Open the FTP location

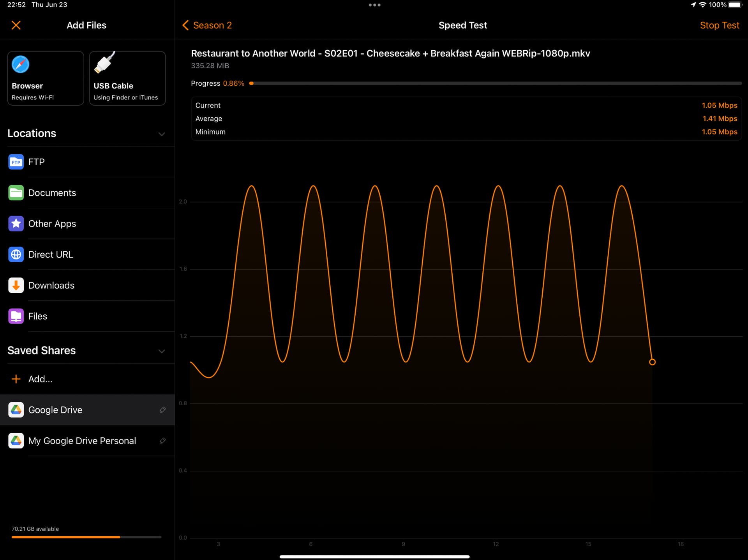point(36,162)
